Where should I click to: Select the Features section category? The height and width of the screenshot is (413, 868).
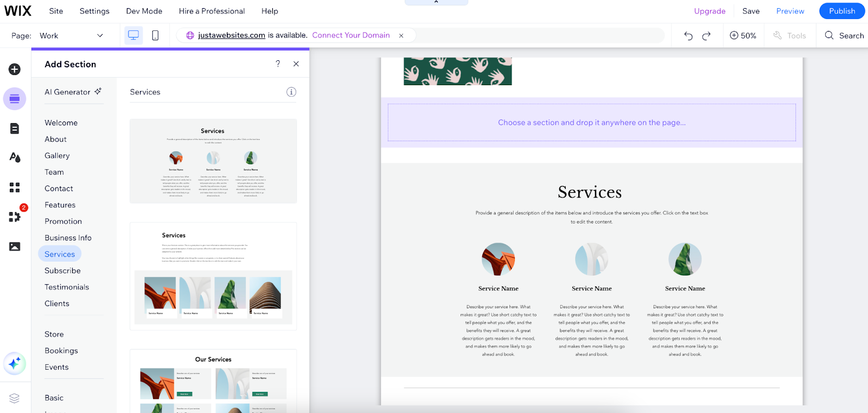pyautogui.click(x=60, y=205)
